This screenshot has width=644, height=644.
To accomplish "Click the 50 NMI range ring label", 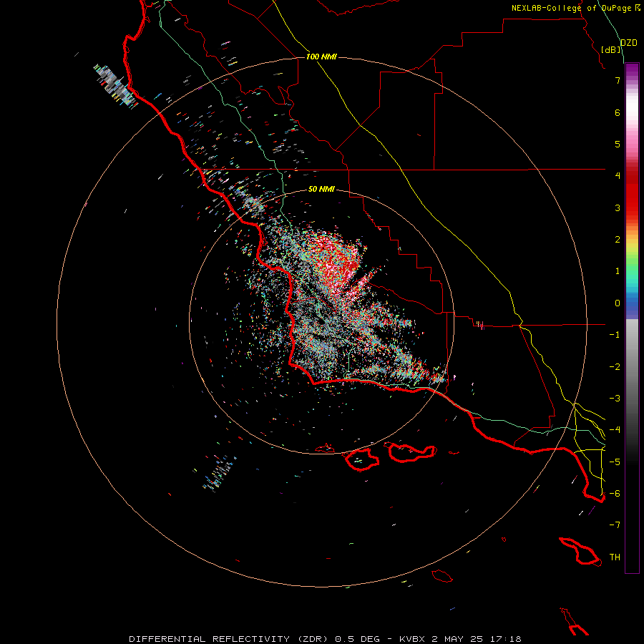I will point(321,189).
